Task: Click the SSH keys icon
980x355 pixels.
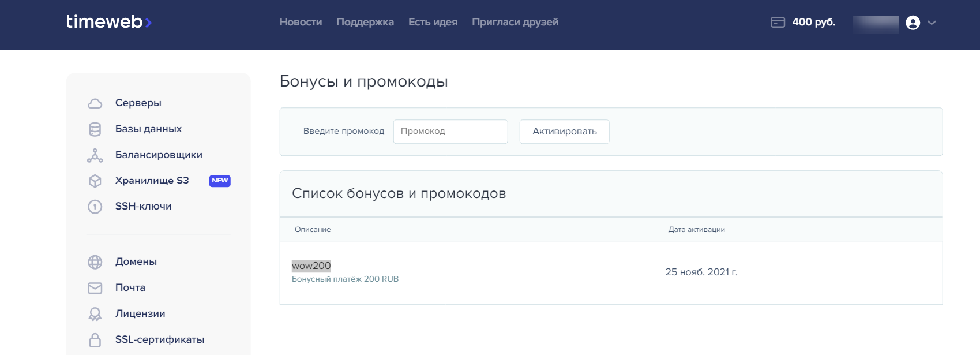Action: [x=95, y=207]
